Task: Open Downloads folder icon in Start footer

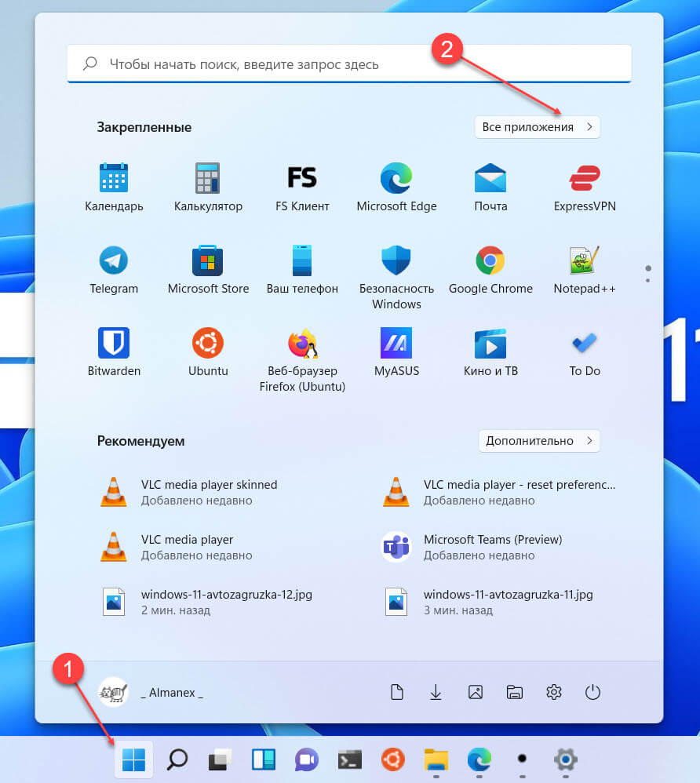Action: point(436,692)
